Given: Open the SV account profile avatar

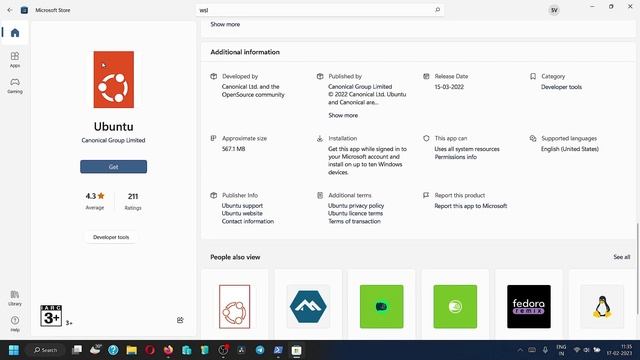Looking at the screenshot, I should click(554, 10).
